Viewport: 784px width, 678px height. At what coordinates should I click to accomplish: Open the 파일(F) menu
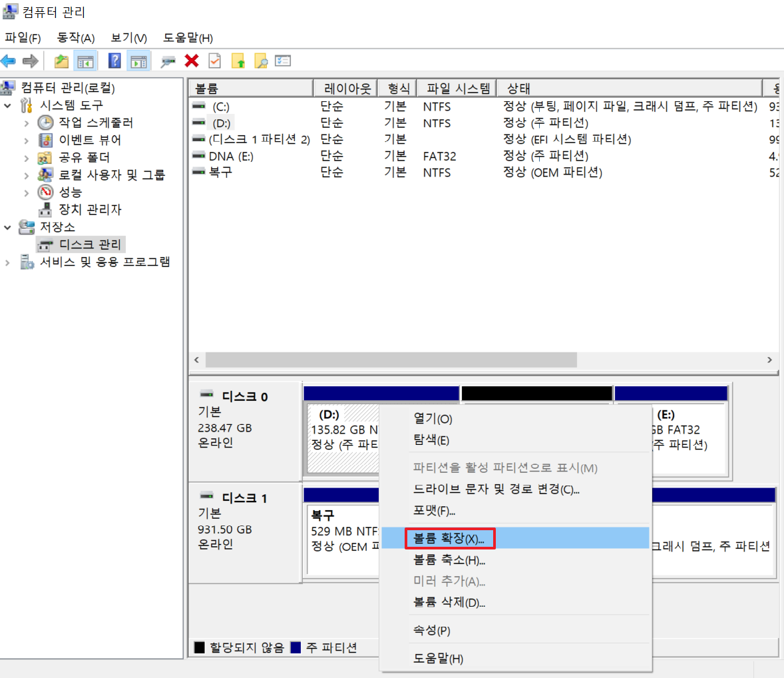coord(21,38)
